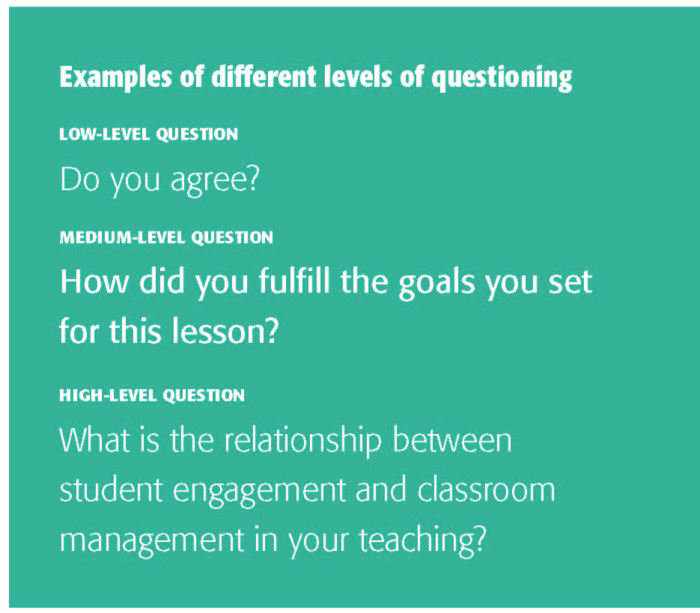
Task: Click the line "student engagement and classroom"
Action: (307, 490)
